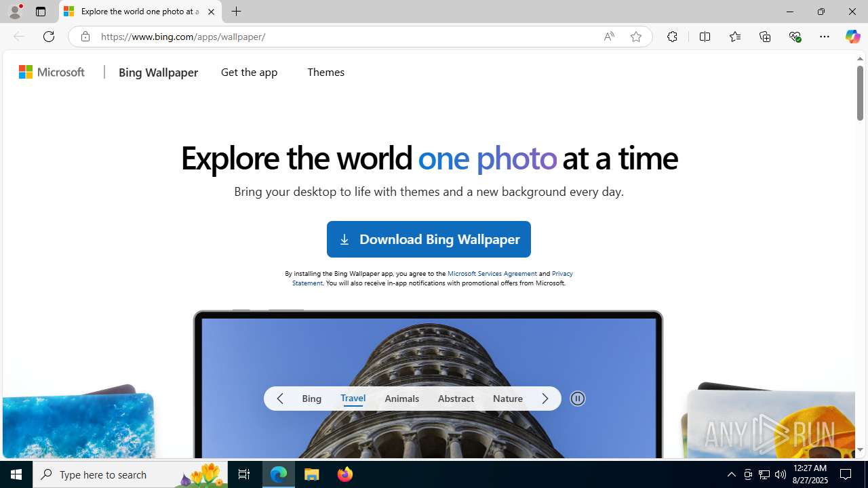Click the Microsoft logo

pos(52,72)
